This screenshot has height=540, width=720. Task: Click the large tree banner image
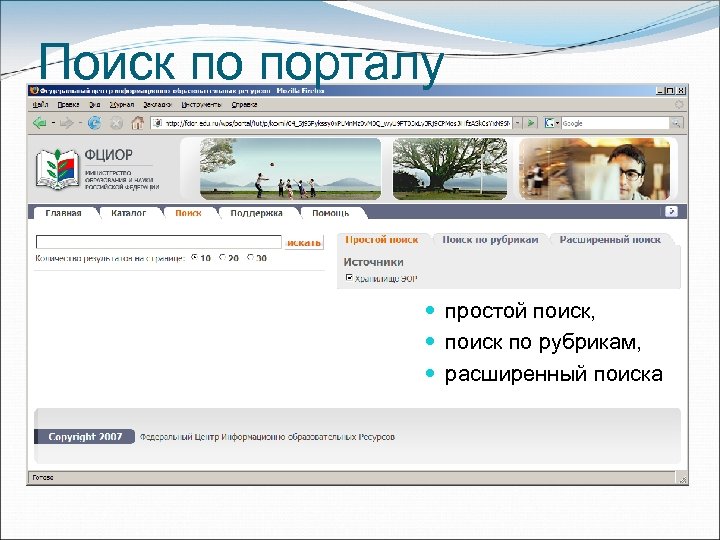coord(450,169)
